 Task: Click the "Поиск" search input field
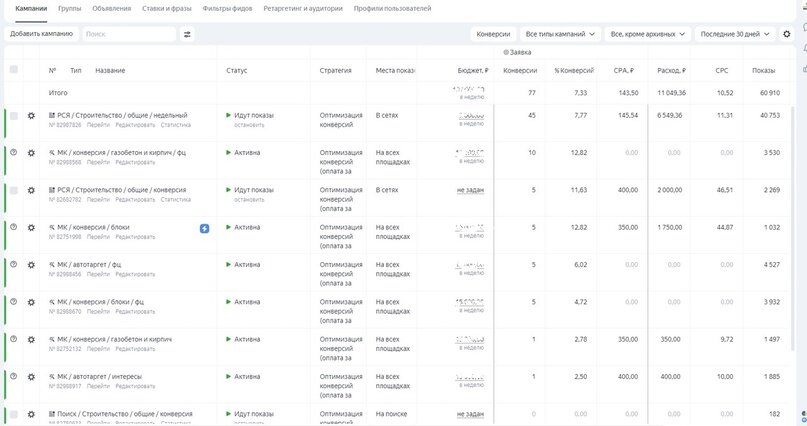click(x=125, y=34)
